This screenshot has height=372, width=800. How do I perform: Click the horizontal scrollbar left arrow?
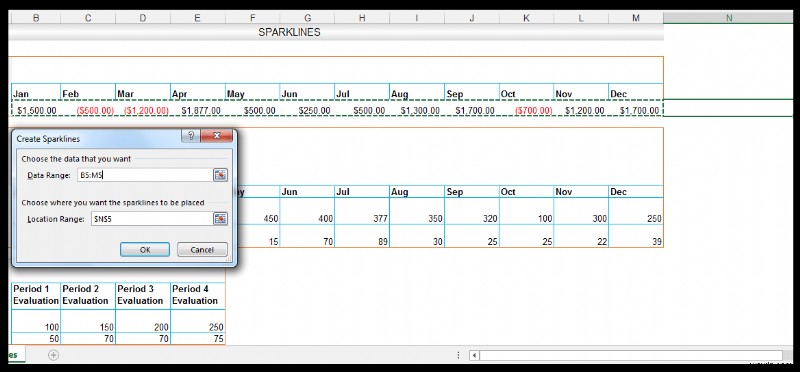pos(474,355)
